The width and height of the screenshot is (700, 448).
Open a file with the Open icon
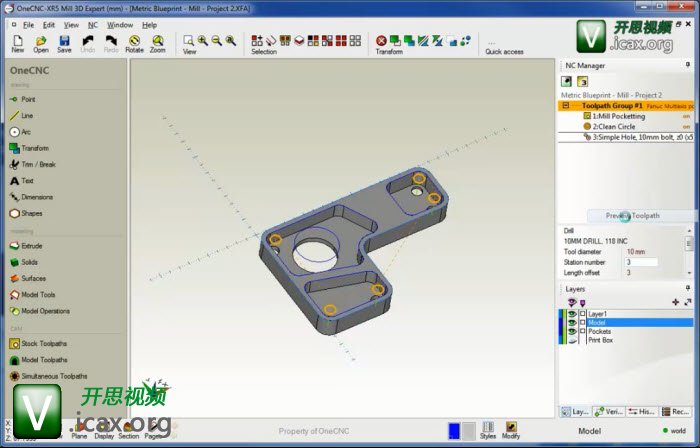click(x=41, y=44)
